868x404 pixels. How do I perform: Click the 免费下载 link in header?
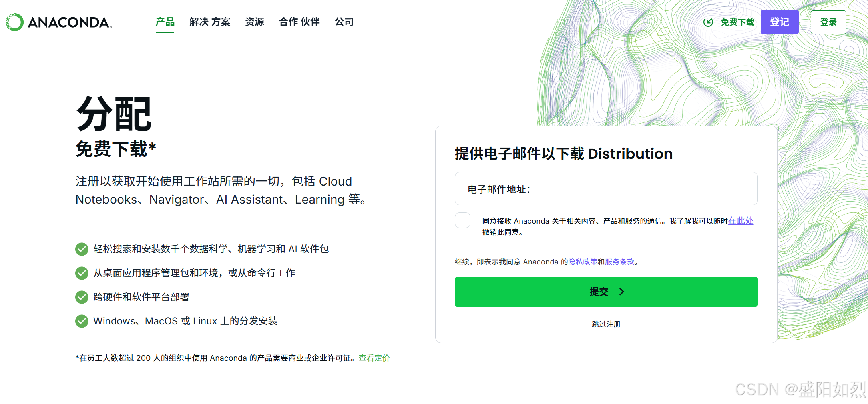coord(737,22)
